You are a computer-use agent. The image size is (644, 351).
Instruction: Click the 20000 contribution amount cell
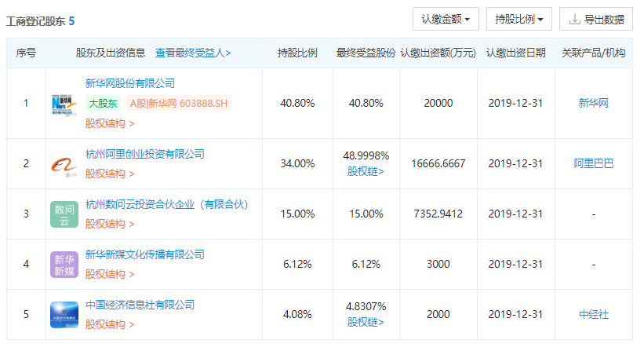pyautogui.click(x=438, y=103)
